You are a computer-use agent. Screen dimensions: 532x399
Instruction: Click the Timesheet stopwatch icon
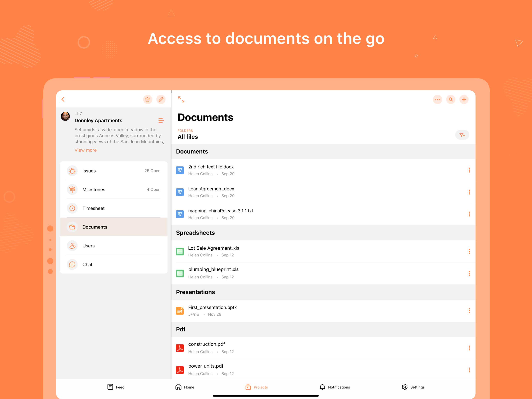72,208
